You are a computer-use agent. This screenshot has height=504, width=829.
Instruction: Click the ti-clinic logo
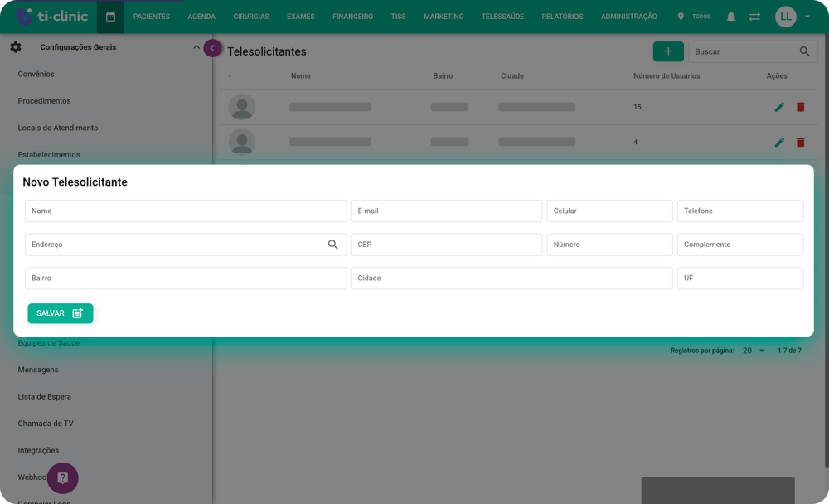(x=51, y=16)
